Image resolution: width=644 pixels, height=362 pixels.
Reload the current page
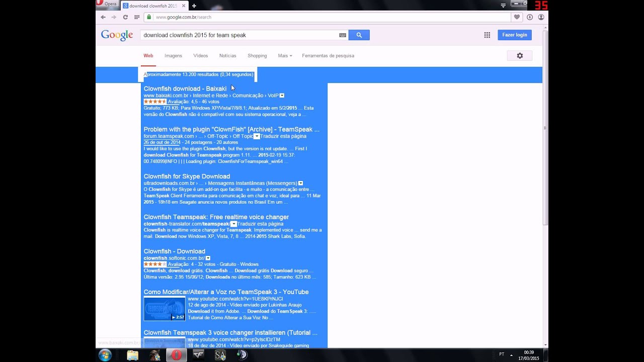tap(125, 17)
